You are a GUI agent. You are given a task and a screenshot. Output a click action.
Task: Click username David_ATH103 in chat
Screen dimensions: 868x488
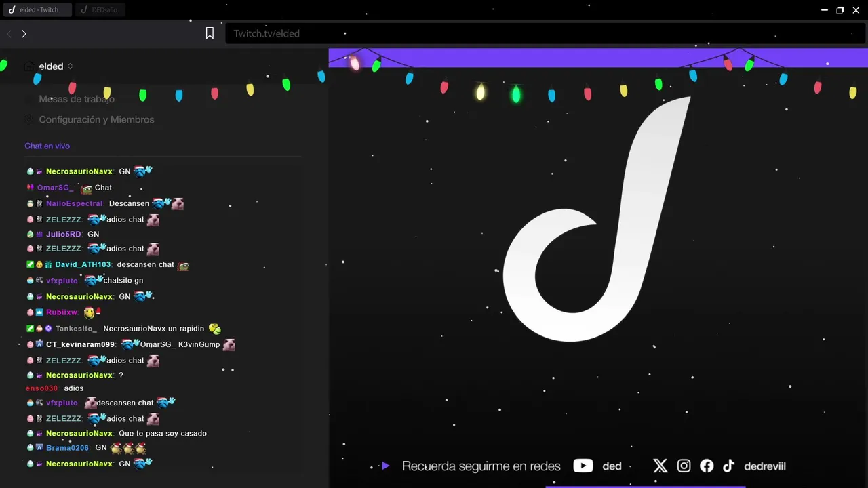point(83,265)
